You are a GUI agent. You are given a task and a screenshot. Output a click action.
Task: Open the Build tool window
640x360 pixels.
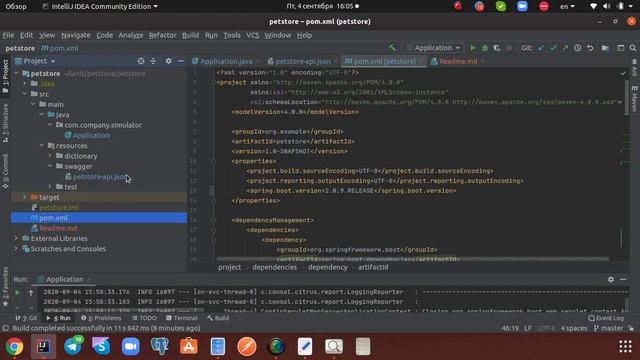click(x=218, y=318)
